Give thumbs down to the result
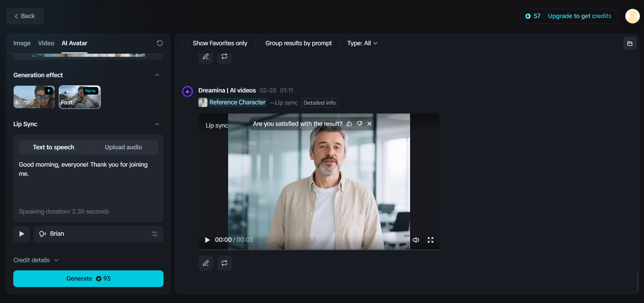644x303 pixels. click(359, 124)
